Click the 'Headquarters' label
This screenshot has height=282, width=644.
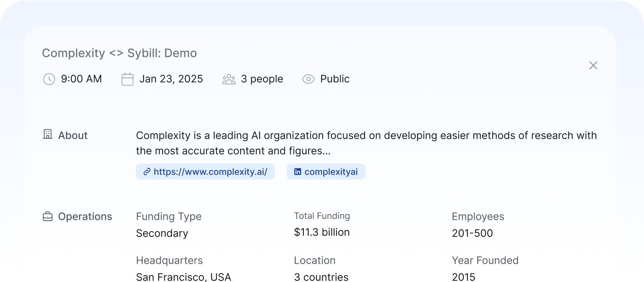(169, 260)
